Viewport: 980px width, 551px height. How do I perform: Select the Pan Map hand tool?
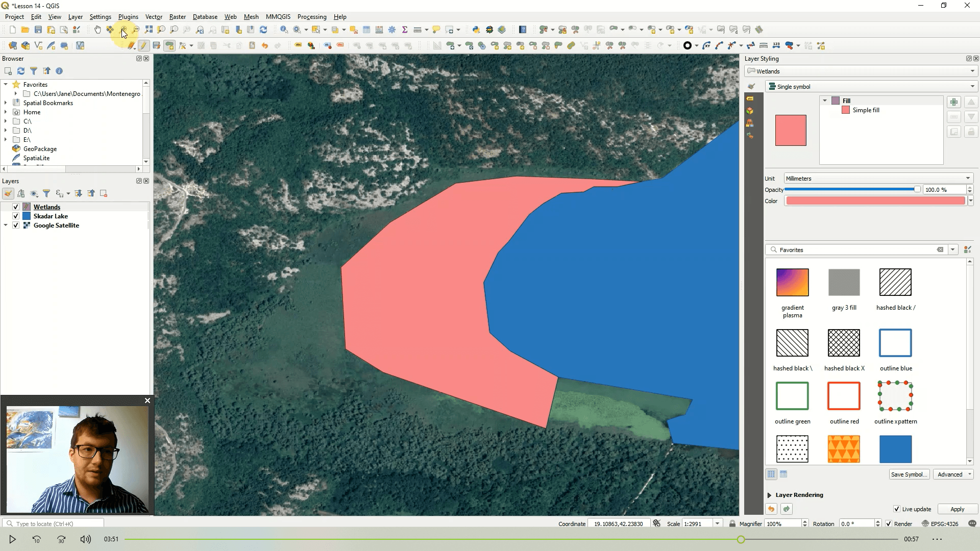tap(97, 30)
